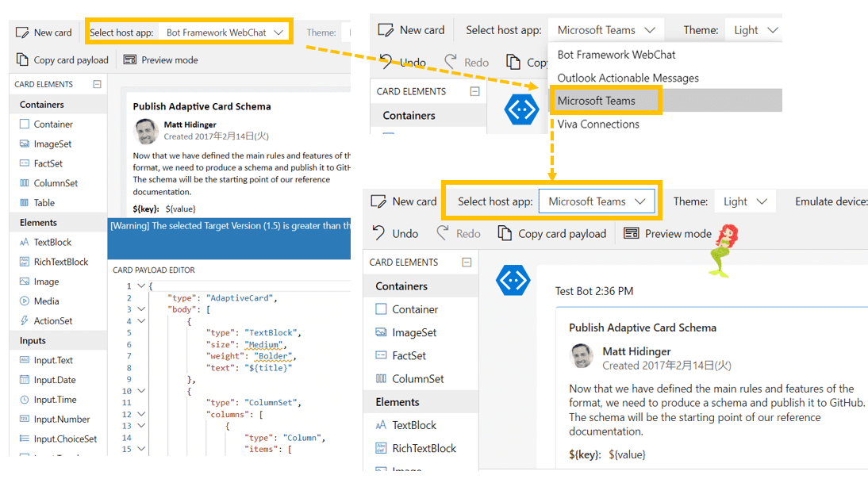Click the Matt Hidinger avatar in the Teams card
This screenshot has width=868, height=479.
pyautogui.click(x=582, y=356)
